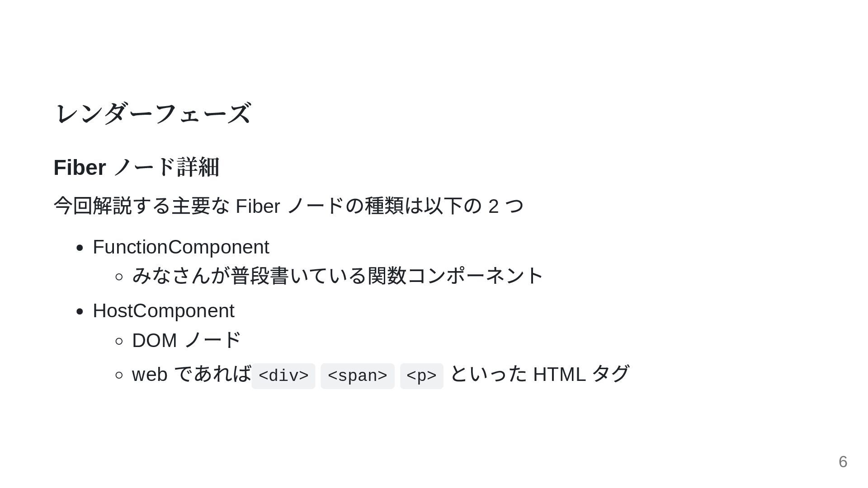This screenshot has height=488, width=868.
Task: Click the filled bullet before HostComponent
Action: pos(80,312)
